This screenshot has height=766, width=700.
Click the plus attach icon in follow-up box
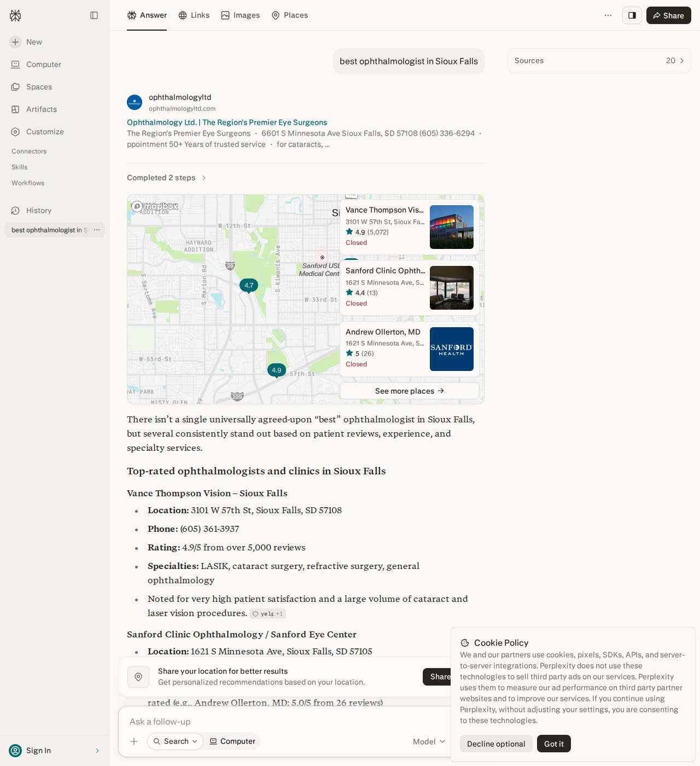click(x=134, y=741)
